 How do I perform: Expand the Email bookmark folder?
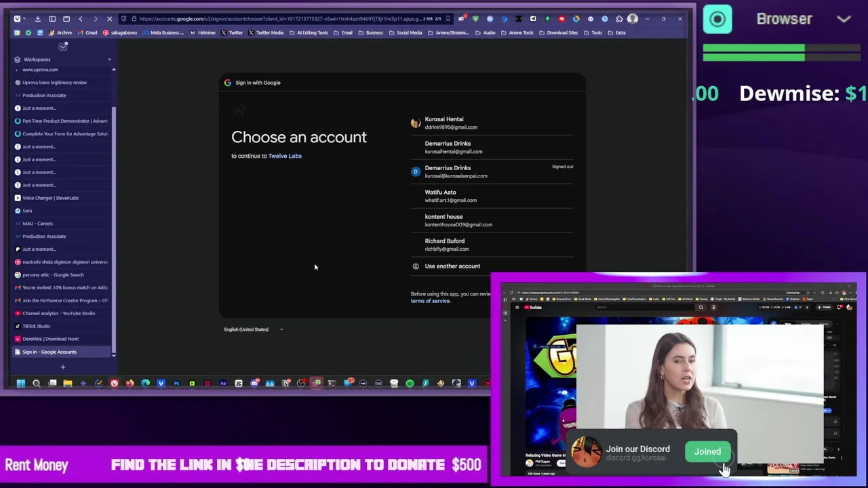(x=343, y=33)
